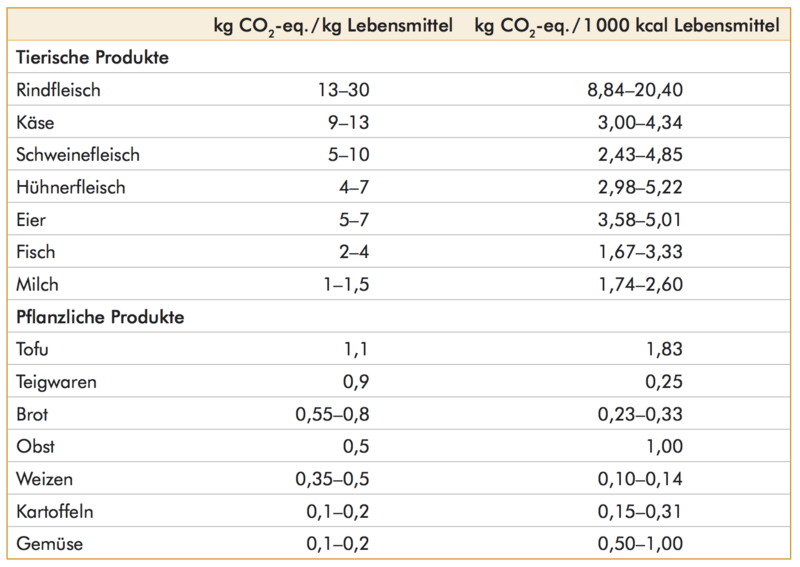Click the Schweinefleisch row label
Viewport: 800px width, 567px height.
tap(77, 156)
